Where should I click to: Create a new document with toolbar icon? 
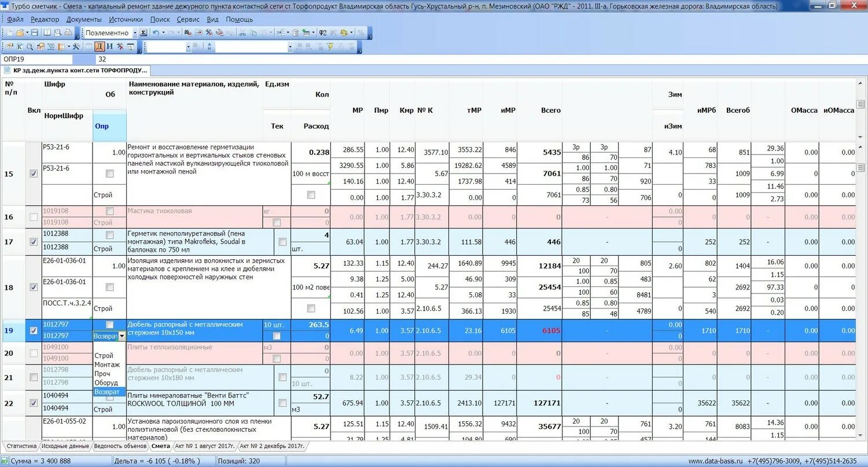point(9,33)
